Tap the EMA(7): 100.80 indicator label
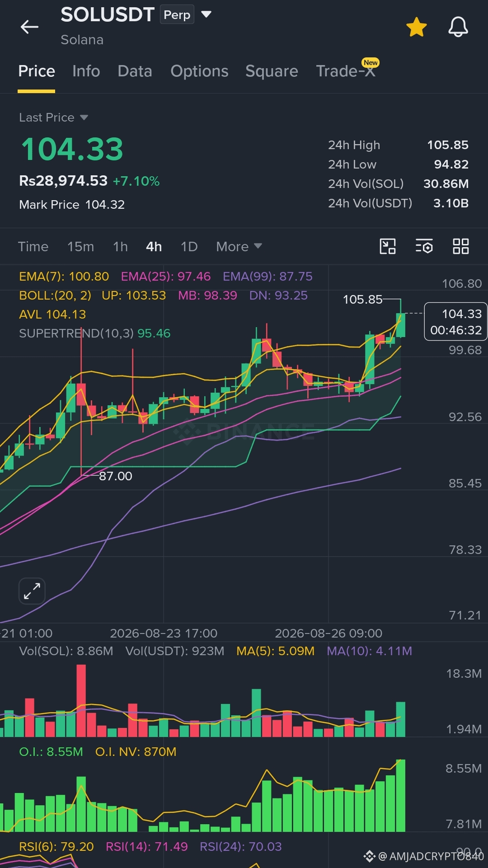488x868 pixels. (x=64, y=277)
